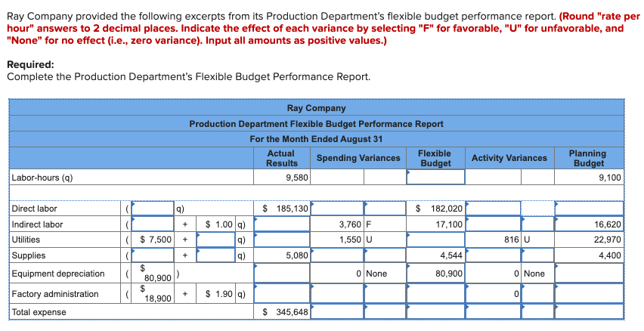Open the Total expense activity variance F/U selector

(x=537, y=311)
